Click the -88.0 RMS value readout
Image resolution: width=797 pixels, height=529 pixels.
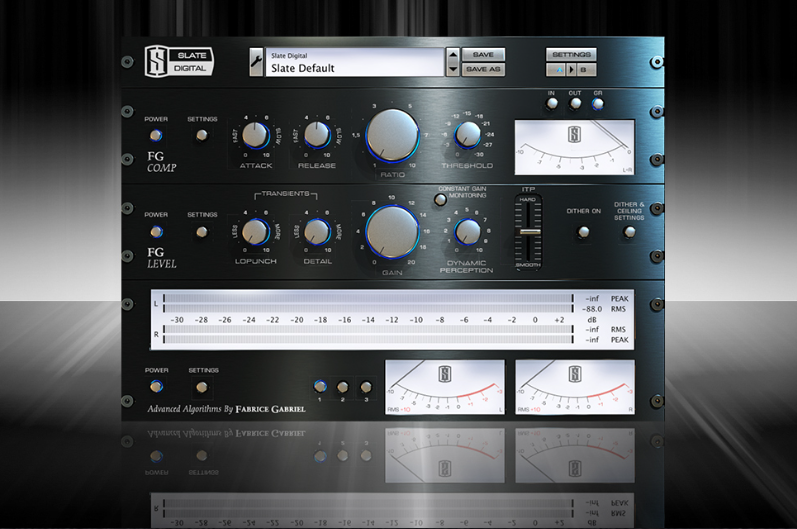point(592,309)
